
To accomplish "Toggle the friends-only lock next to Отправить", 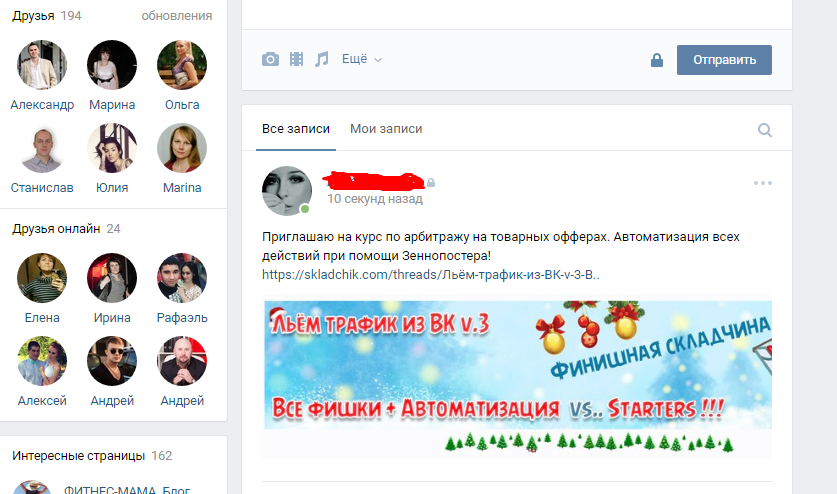I will 657,60.
